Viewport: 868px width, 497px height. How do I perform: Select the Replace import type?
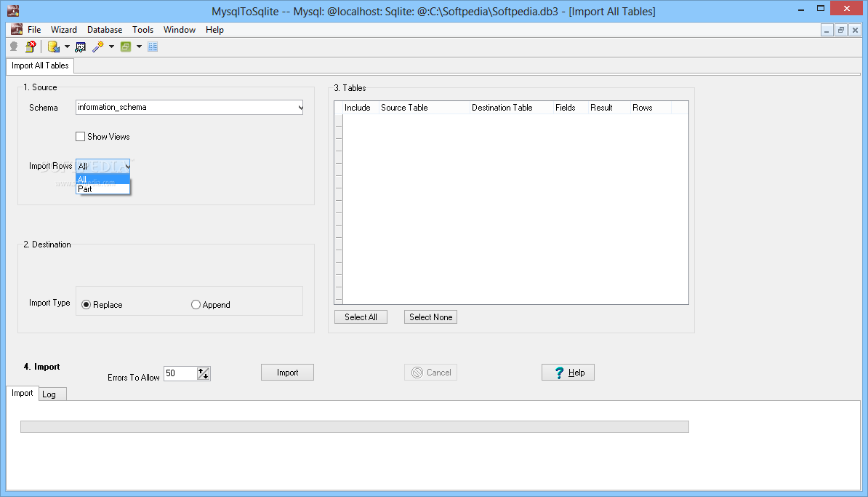(x=87, y=305)
